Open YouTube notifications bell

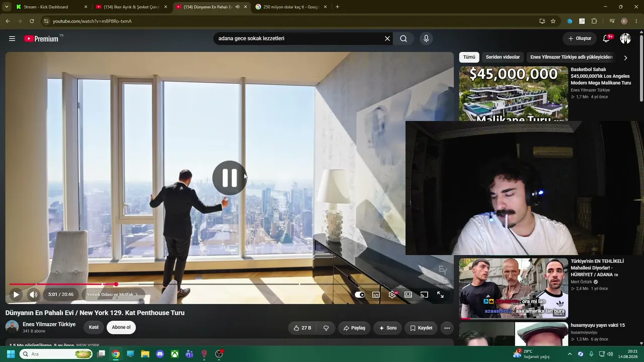[x=606, y=39]
